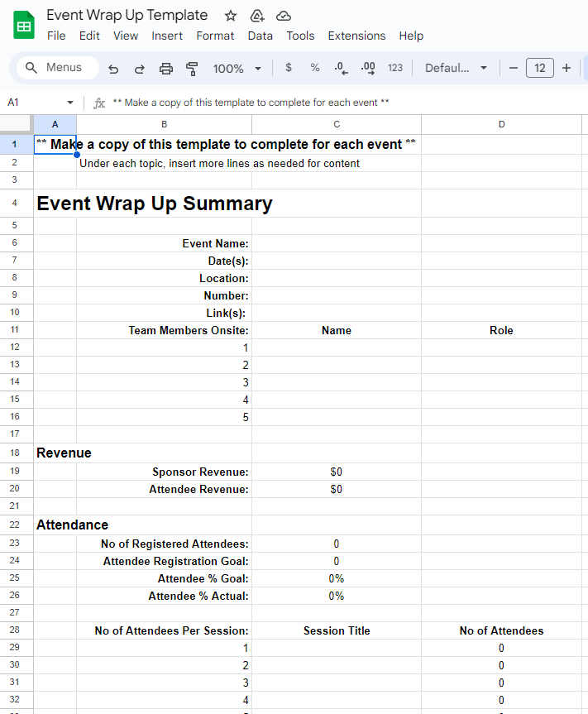Screen dimensions: 588x714
Task: Click the 'Event Name:' cell
Action: coord(165,243)
